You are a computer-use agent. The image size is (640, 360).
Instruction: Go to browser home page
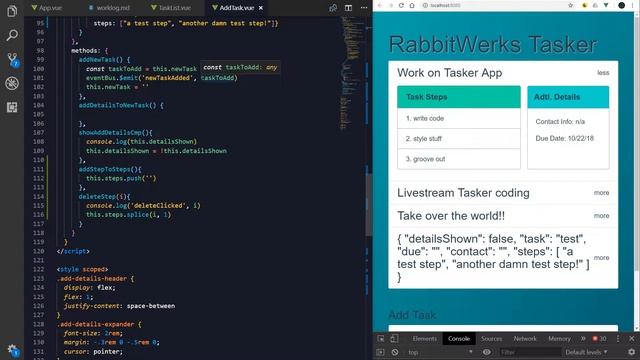(x=412, y=5)
